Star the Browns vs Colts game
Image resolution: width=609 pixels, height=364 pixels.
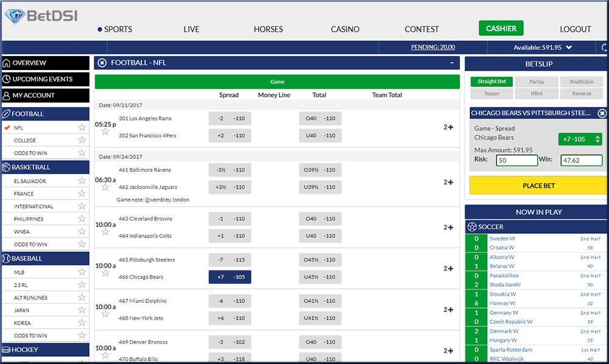105,232
